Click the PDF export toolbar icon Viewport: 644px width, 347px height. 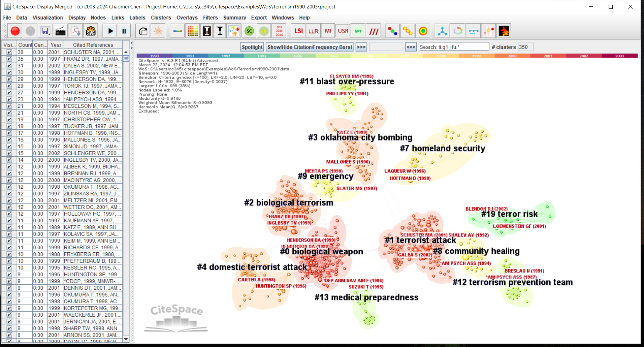click(75, 31)
